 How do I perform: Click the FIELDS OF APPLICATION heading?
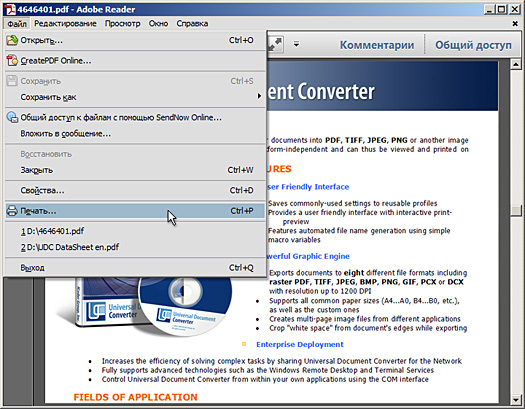(x=135, y=397)
